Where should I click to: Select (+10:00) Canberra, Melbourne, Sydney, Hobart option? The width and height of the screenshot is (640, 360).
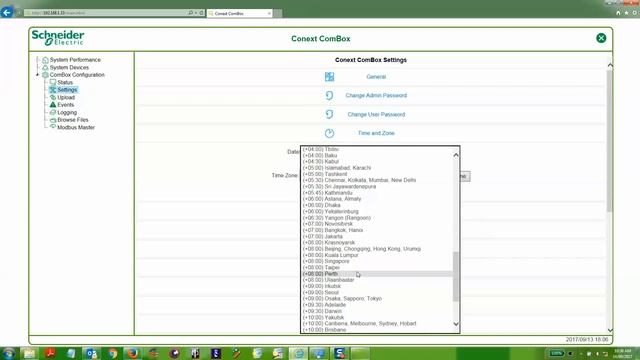pos(377,324)
